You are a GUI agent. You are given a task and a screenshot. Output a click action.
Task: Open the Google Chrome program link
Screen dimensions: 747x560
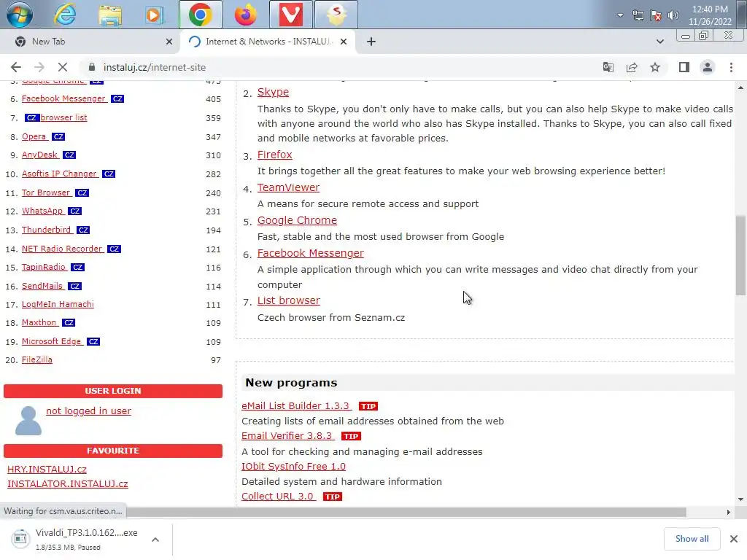[297, 220]
